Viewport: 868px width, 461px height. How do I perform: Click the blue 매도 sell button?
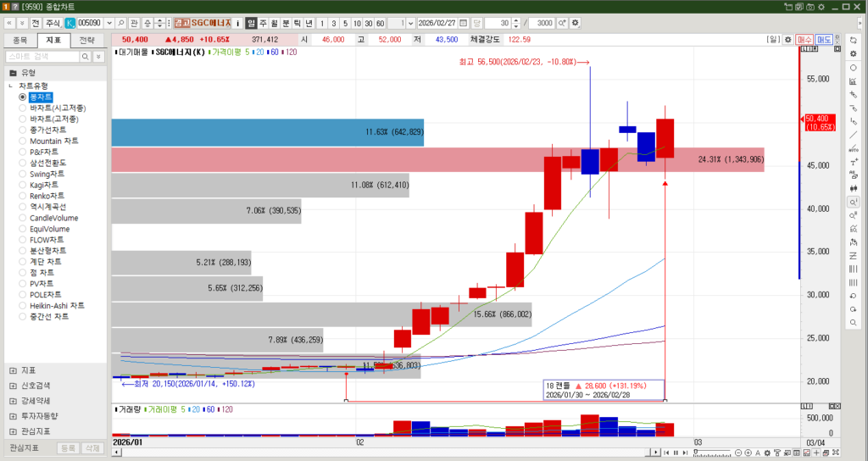[x=824, y=40]
